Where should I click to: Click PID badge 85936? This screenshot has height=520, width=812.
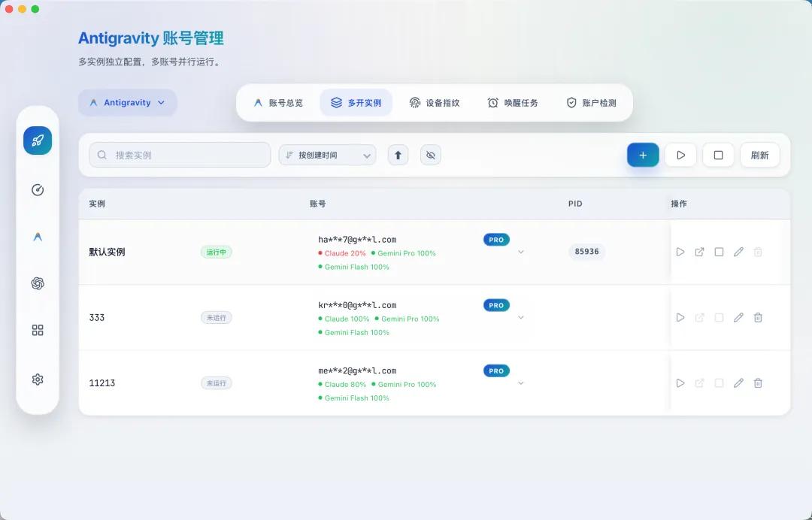coord(586,252)
